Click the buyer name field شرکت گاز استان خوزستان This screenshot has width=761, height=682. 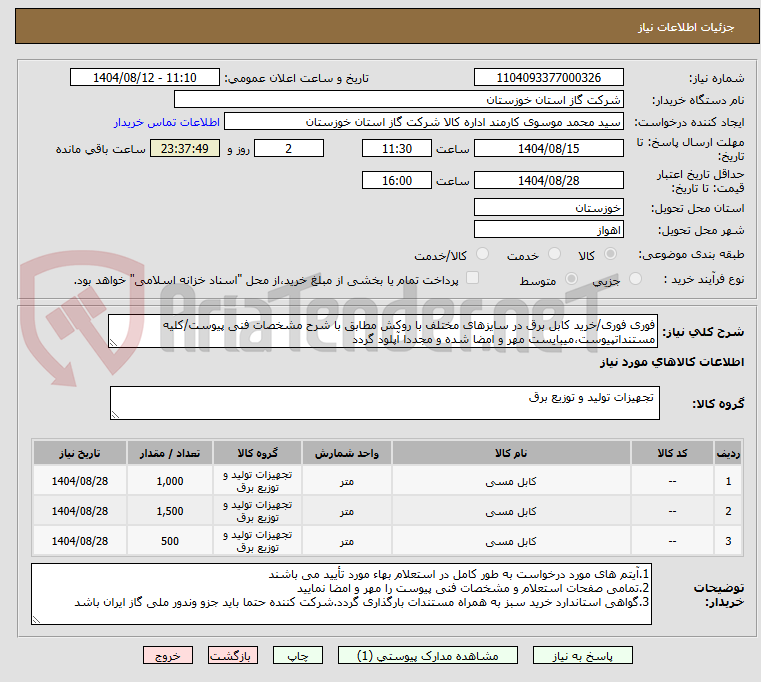click(398, 100)
